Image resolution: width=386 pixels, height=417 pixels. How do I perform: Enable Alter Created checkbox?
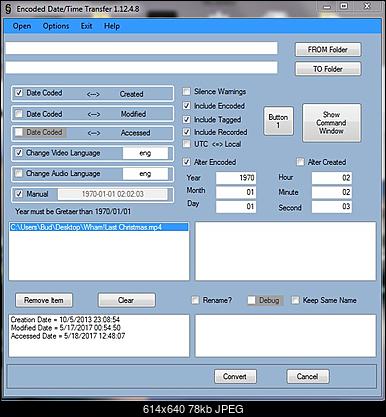click(300, 162)
